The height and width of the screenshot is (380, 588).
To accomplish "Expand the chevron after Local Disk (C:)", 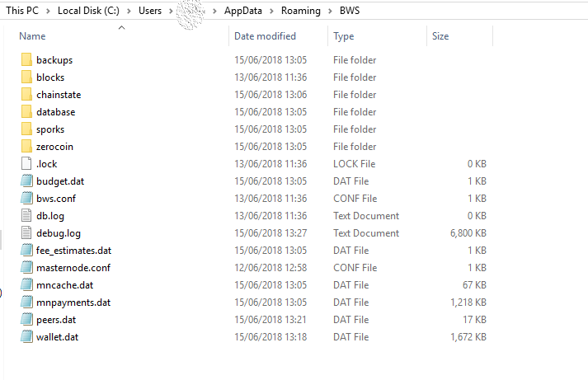I will pyautogui.click(x=129, y=11).
